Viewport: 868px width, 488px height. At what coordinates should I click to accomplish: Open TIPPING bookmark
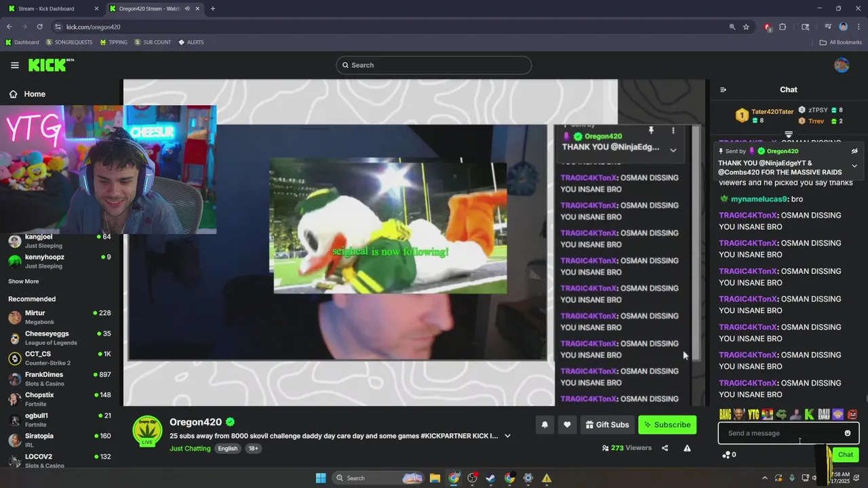113,42
